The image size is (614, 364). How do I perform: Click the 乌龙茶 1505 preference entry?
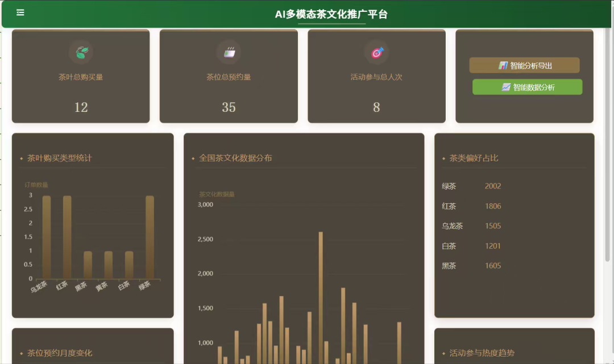(472, 226)
